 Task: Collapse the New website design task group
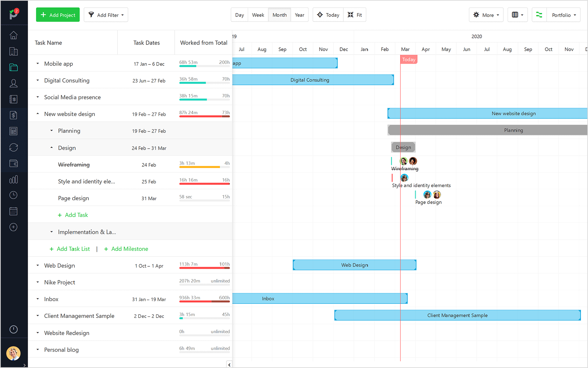pos(38,114)
